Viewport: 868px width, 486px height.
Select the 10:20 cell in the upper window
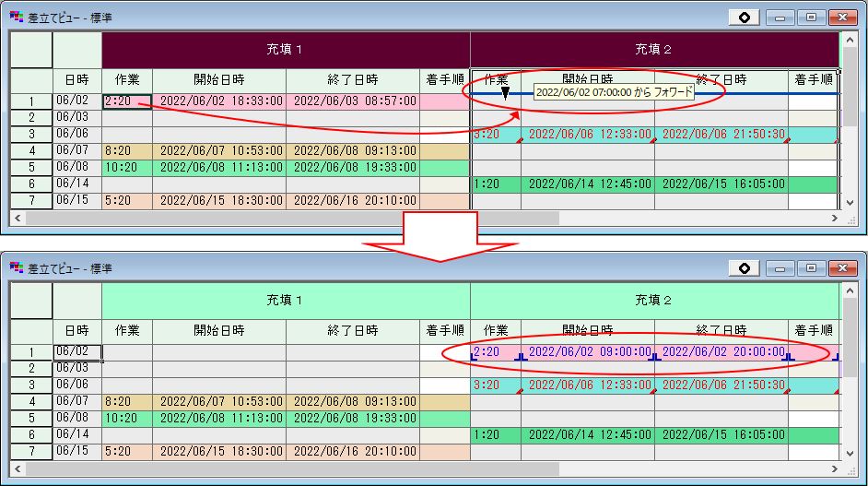click(127, 167)
